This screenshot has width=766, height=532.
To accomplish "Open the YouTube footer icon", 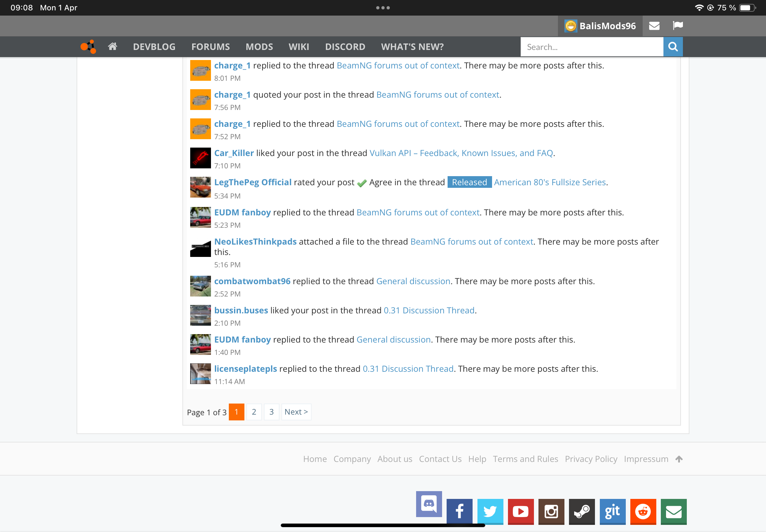I will (x=521, y=512).
